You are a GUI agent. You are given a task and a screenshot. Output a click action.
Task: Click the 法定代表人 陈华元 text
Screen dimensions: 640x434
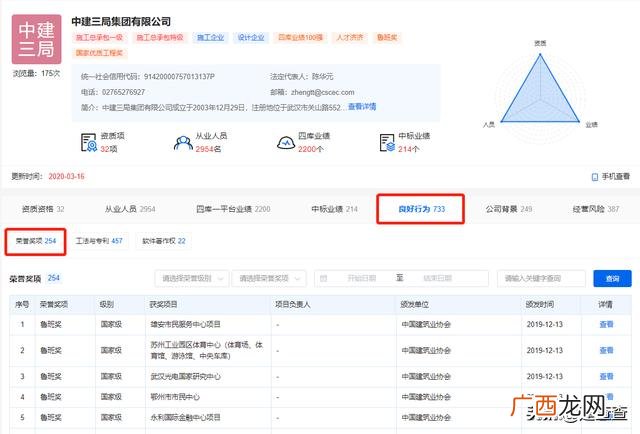tap(301, 77)
